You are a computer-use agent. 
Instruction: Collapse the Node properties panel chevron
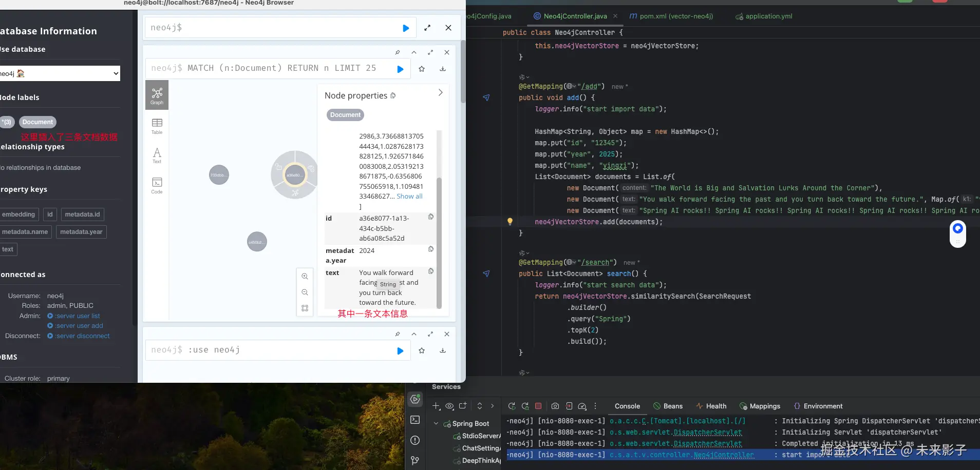click(440, 93)
